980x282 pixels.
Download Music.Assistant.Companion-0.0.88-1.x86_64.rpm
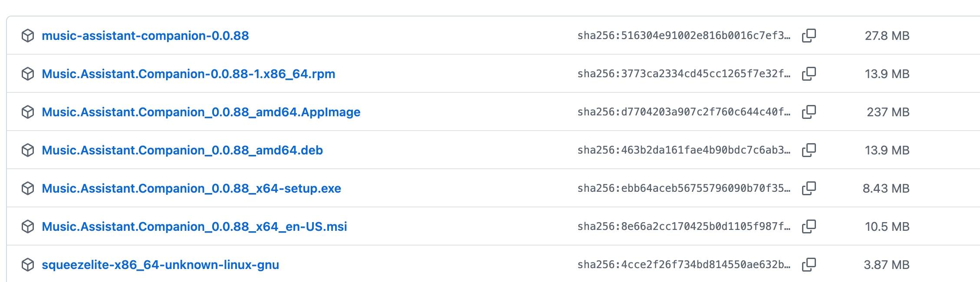pyautogui.click(x=188, y=74)
